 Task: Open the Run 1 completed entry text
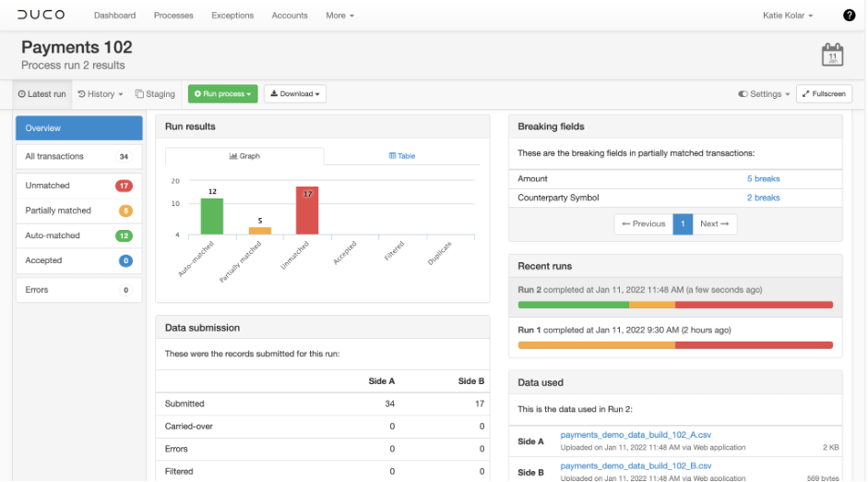(x=624, y=331)
